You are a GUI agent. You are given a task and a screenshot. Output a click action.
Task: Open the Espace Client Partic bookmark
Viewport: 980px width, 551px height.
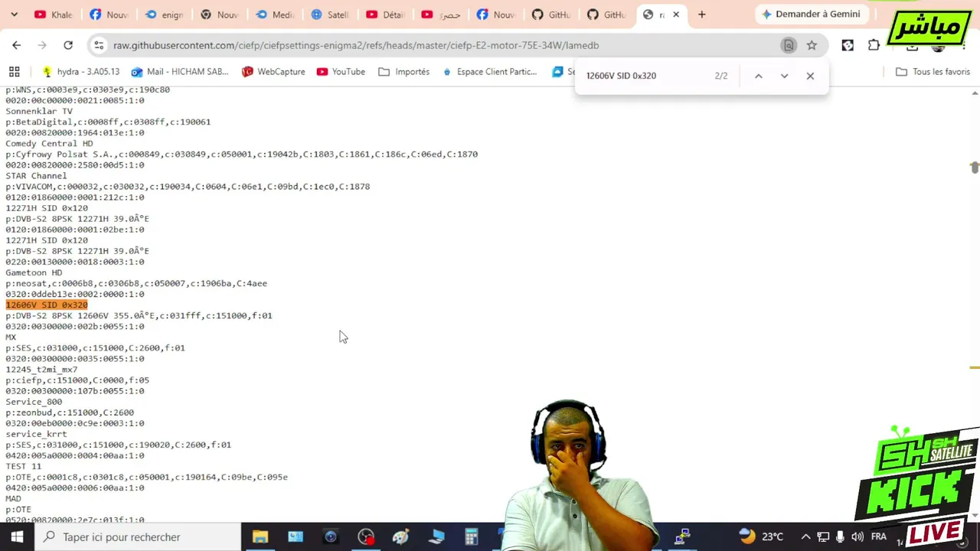489,72
